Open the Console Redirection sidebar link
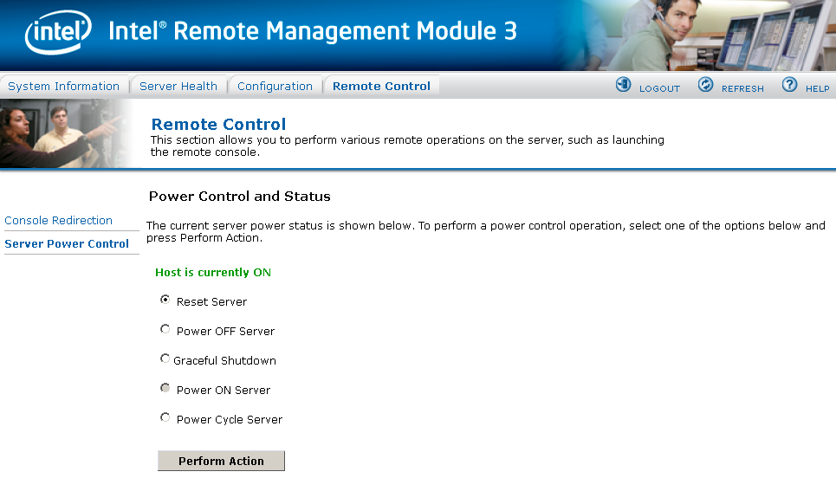Screen dimensions: 836x504 click(59, 221)
